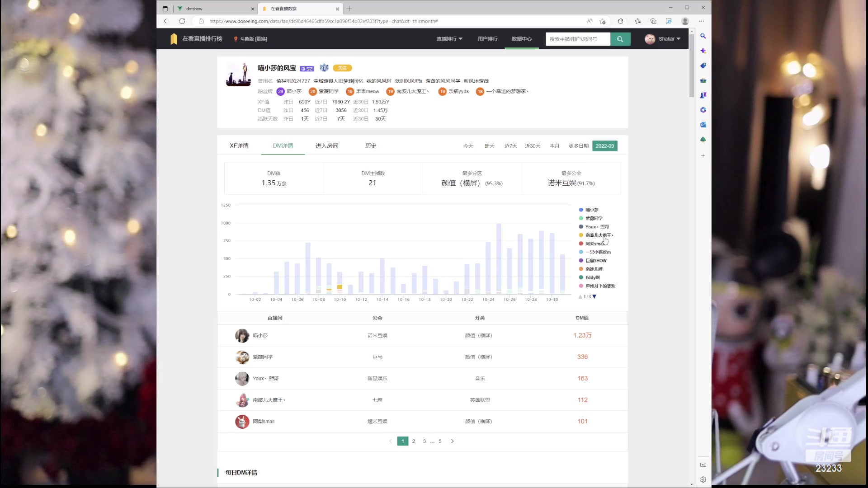Open Edge sidebar search icon
Viewport: 868px width, 488px height.
pos(703,37)
